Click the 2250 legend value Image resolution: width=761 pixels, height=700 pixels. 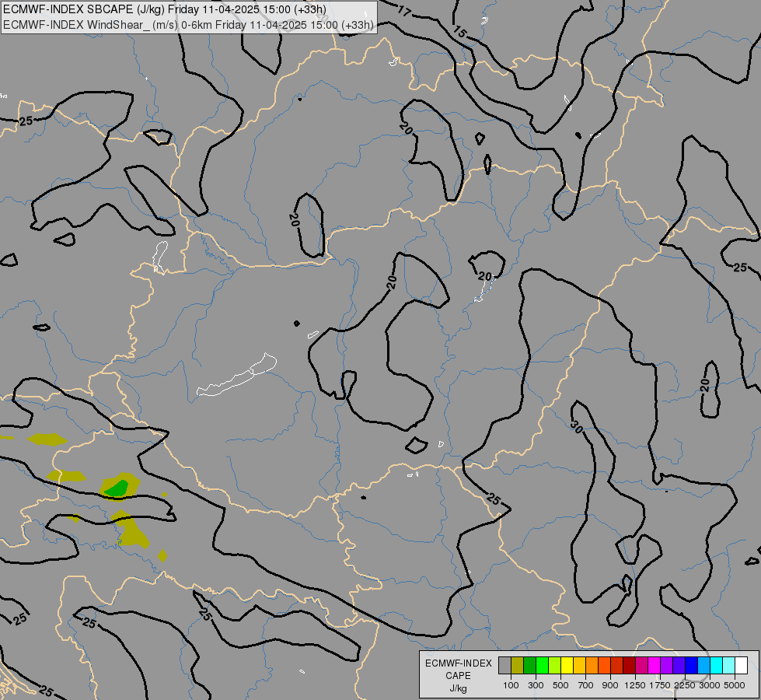click(x=685, y=685)
